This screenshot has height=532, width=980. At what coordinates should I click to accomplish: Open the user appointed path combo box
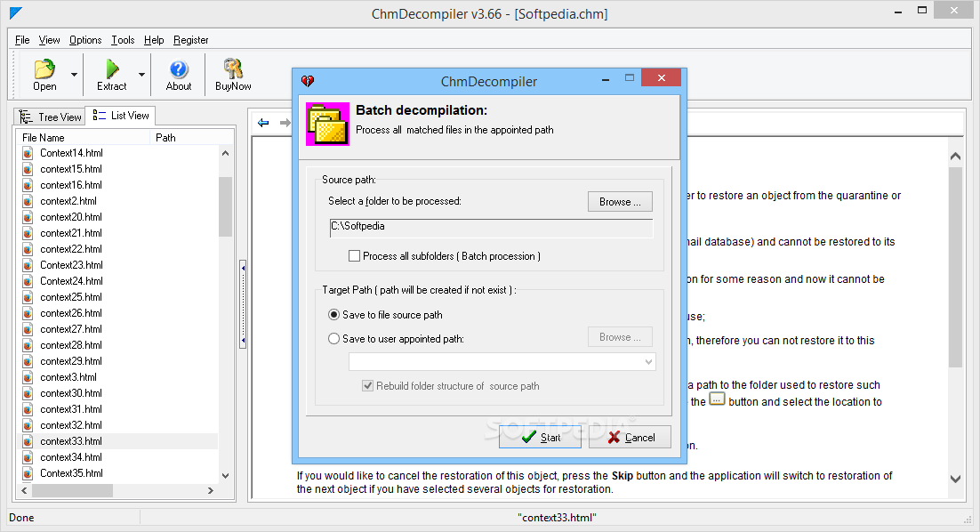point(502,362)
